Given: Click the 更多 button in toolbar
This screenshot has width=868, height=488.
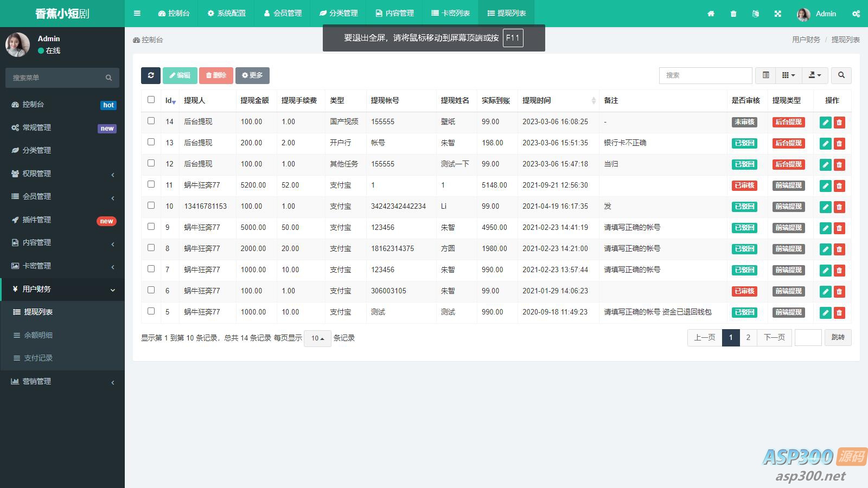Looking at the screenshot, I should click(x=252, y=75).
